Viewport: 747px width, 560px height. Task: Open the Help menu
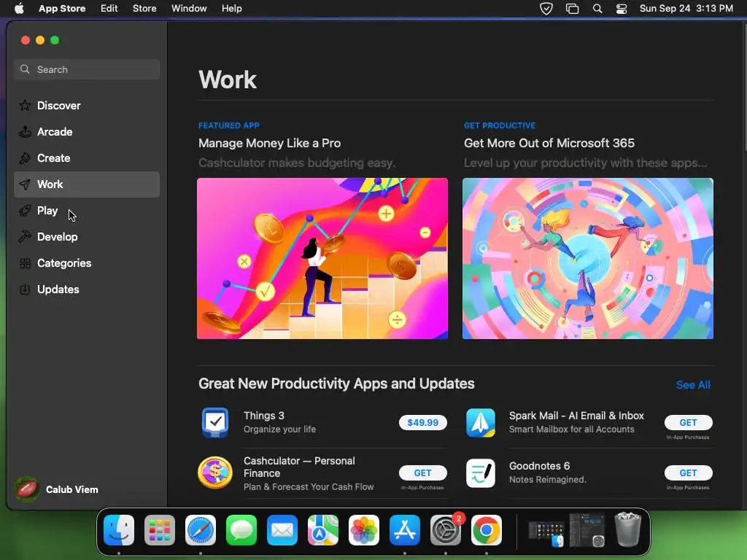231,9
